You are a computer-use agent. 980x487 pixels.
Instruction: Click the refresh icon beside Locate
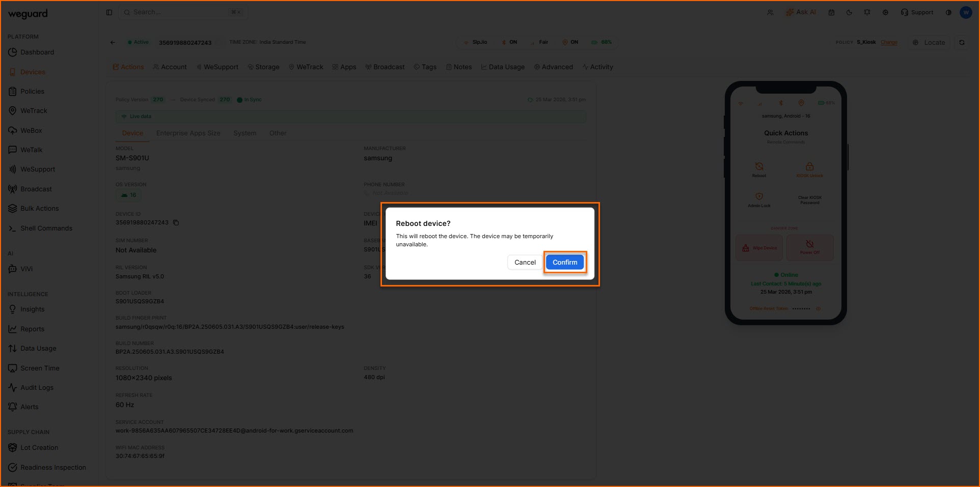(x=962, y=43)
